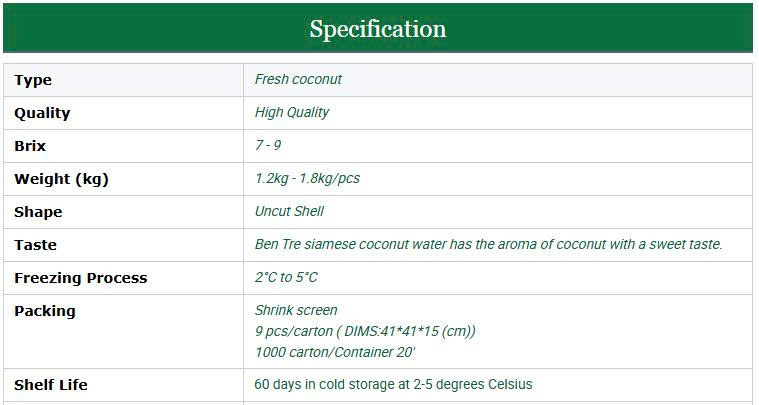This screenshot has width=759, height=405.
Task: Click the '9 pcs/carton' dimensions line
Action: pos(365,331)
